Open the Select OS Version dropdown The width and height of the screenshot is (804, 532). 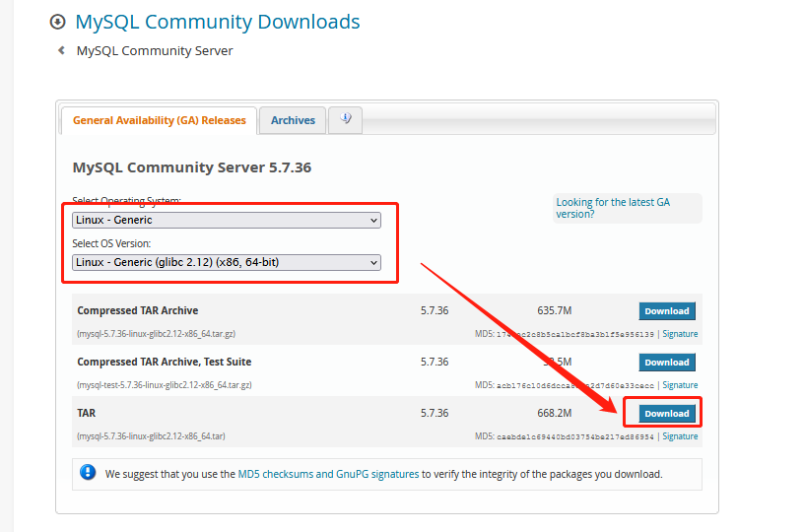[x=227, y=262]
